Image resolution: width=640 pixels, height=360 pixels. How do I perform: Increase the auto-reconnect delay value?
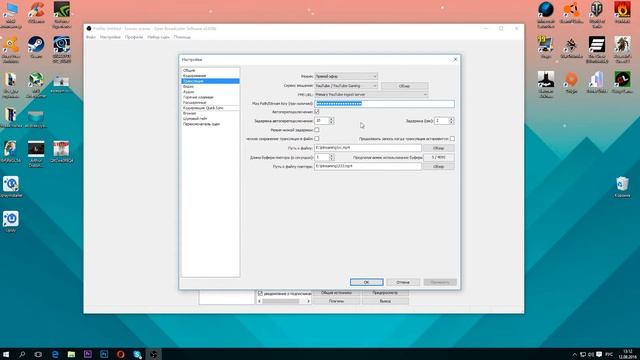(331, 119)
